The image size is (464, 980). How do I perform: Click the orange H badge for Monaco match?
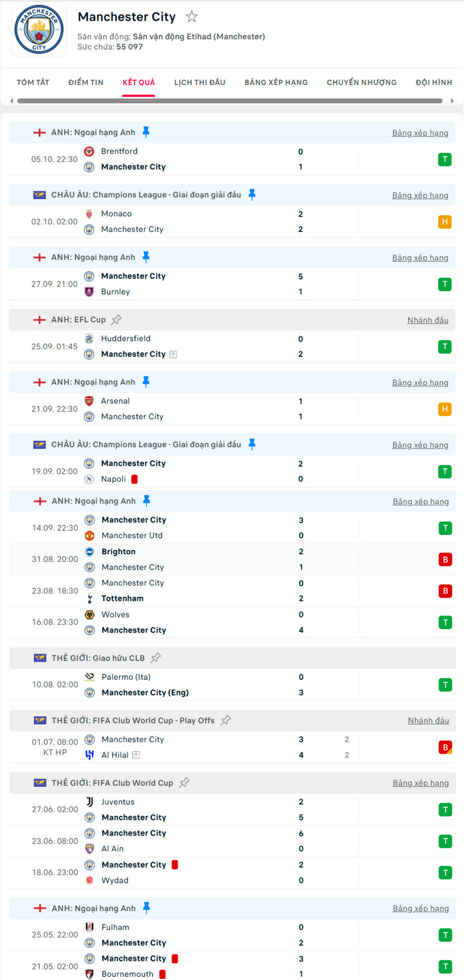click(x=445, y=222)
